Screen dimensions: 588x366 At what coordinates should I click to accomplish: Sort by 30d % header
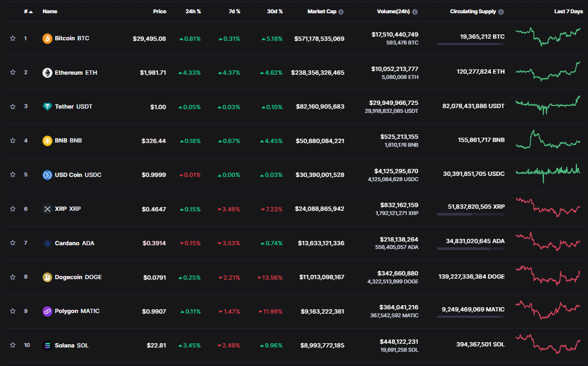pyautogui.click(x=275, y=12)
